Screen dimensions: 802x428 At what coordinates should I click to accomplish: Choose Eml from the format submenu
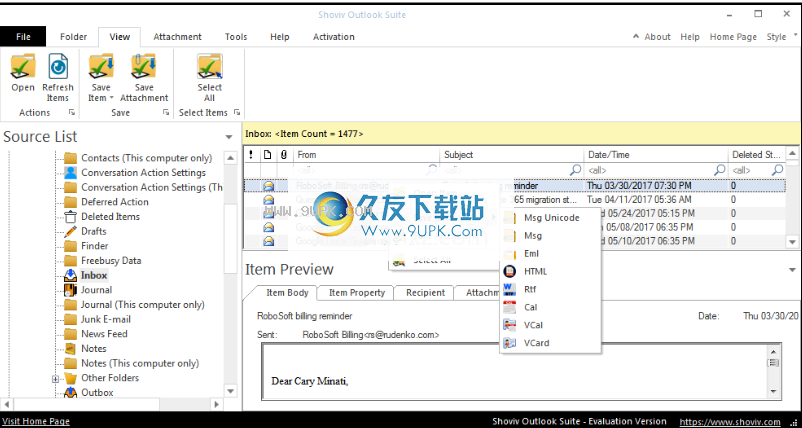(532, 254)
